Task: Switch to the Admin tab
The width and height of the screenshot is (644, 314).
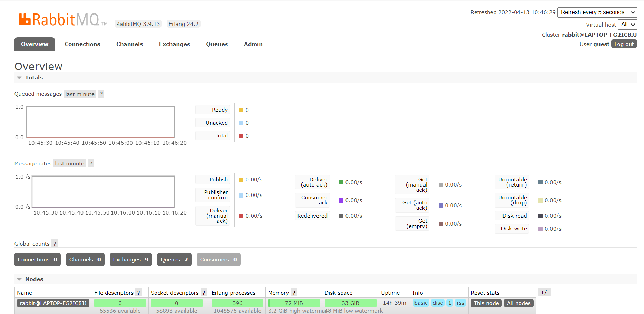Action: (253, 44)
